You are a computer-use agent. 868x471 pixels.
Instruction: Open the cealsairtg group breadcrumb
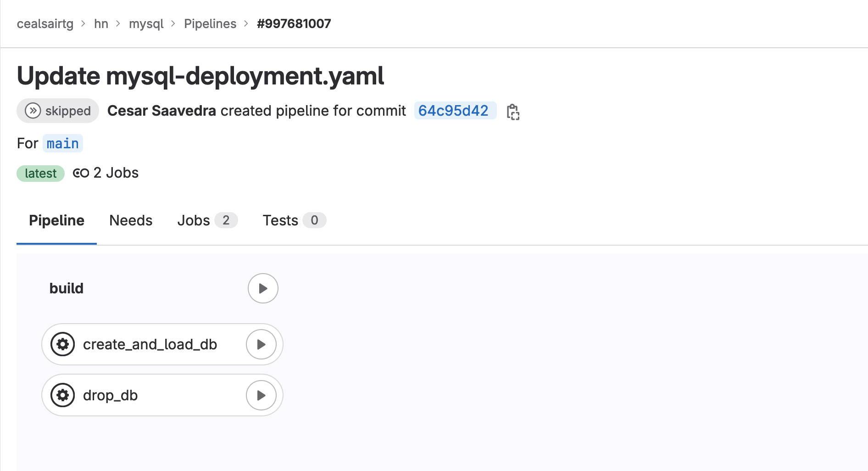pyautogui.click(x=45, y=23)
